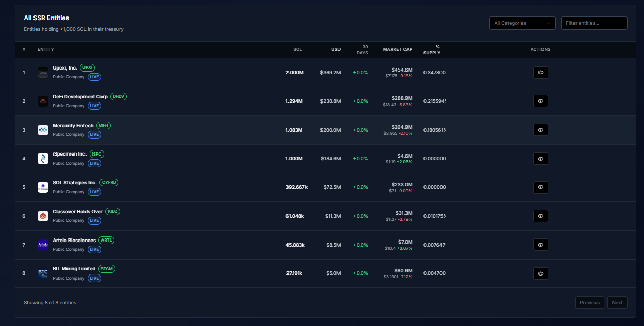Click the DFDV ticker badge

click(118, 97)
